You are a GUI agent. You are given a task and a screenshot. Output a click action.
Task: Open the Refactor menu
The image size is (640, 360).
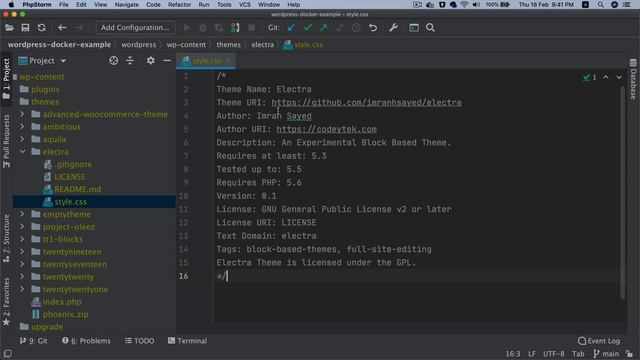180,4
